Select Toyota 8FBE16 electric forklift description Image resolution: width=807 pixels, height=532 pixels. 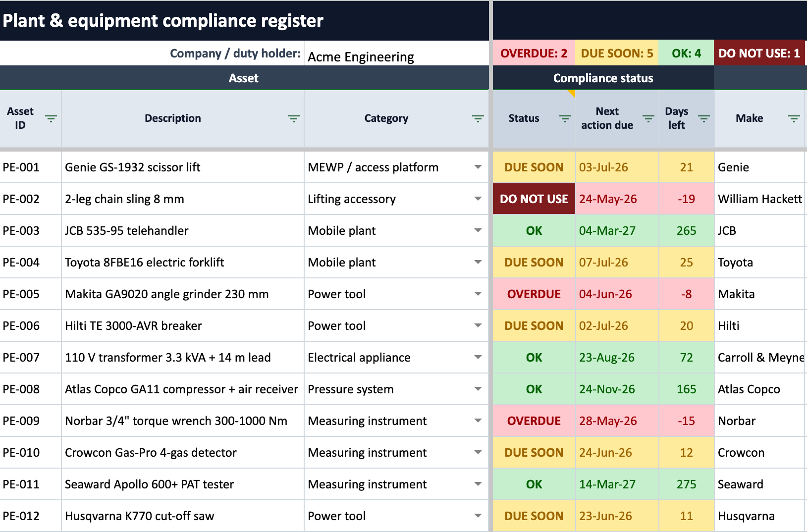click(x=183, y=263)
